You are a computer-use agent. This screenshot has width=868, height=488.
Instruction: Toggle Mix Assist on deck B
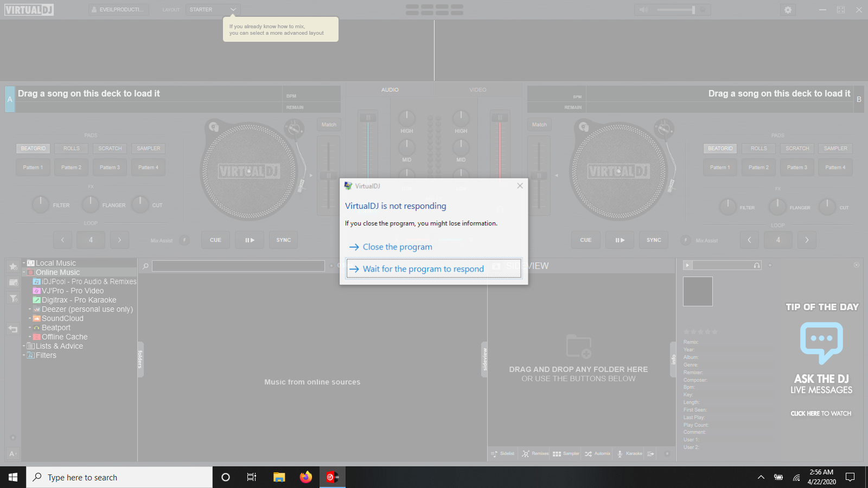685,240
